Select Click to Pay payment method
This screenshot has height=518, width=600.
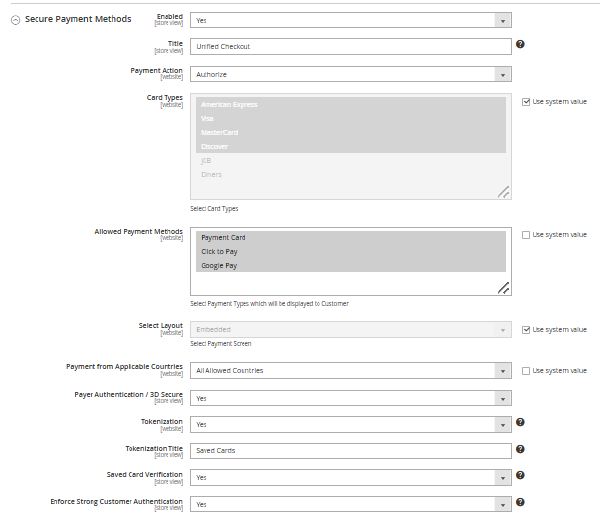point(219,252)
